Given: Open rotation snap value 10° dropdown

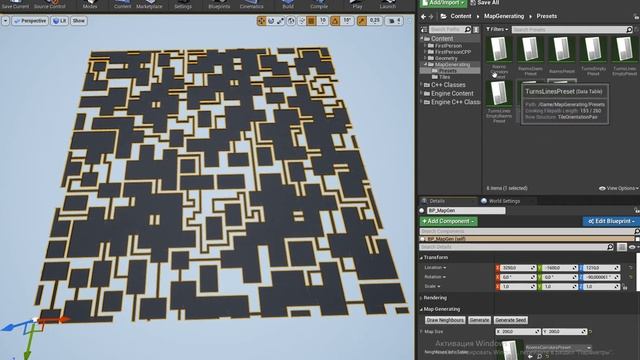Looking at the screenshot, I should coord(347,21).
